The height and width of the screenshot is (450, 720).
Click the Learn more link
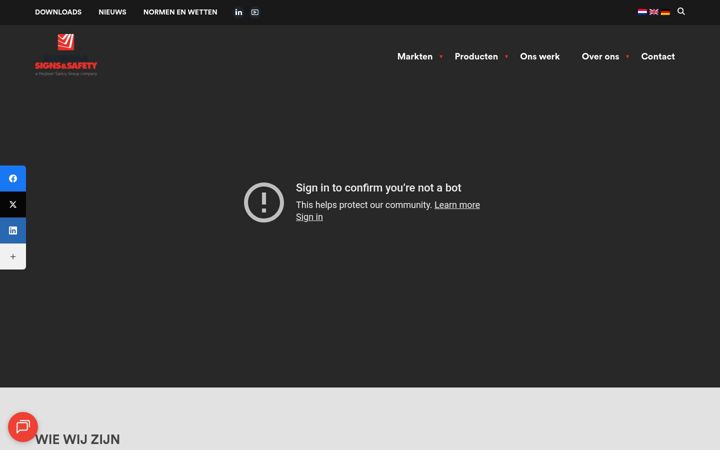click(457, 205)
